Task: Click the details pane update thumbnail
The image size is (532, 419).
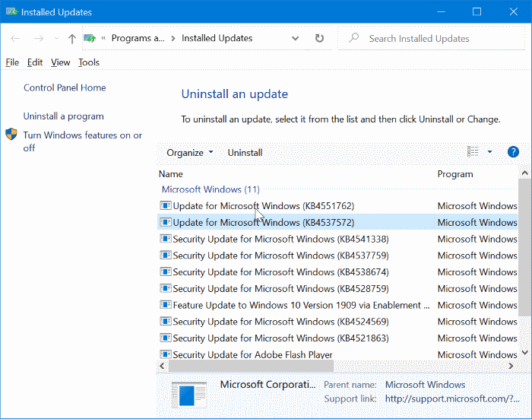Action: pos(189,395)
